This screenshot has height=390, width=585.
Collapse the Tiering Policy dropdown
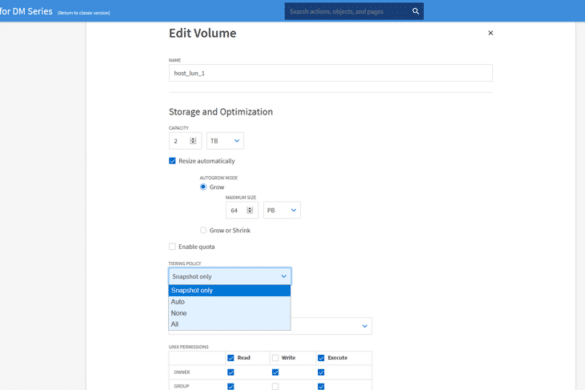[x=230, y=276]
